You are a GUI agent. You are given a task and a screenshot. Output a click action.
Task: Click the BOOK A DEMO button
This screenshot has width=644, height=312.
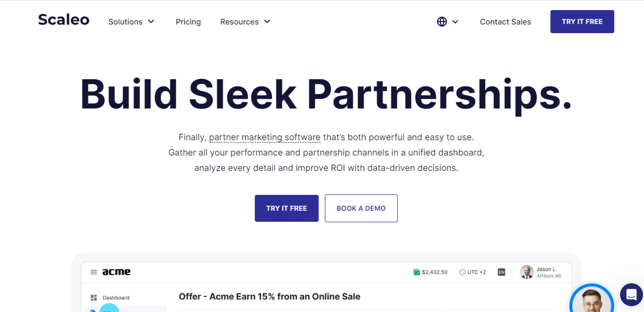[361, 208]
